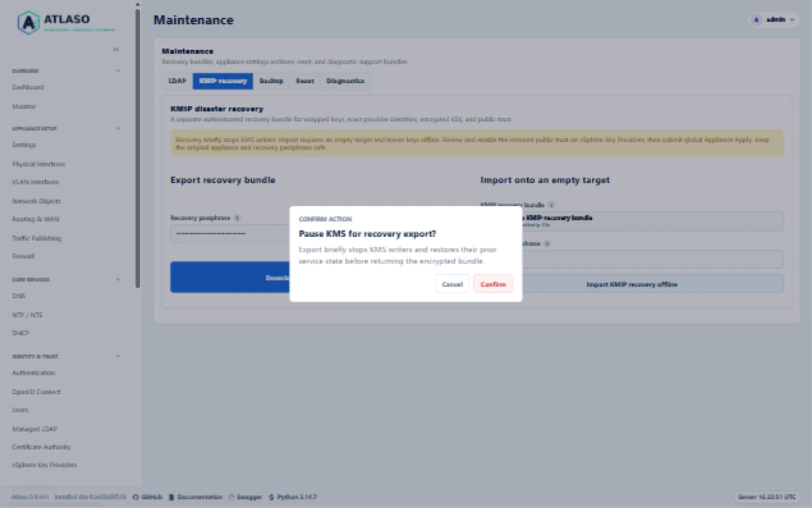Open Routing & WAN in the sidebar
The image size is (812, 508).
coord(36,219)
